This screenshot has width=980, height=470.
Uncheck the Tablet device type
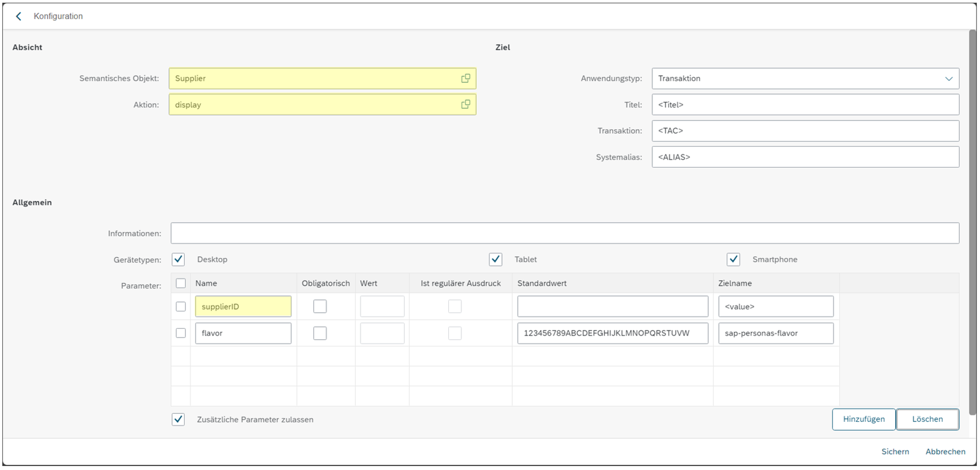pos(496,260)
